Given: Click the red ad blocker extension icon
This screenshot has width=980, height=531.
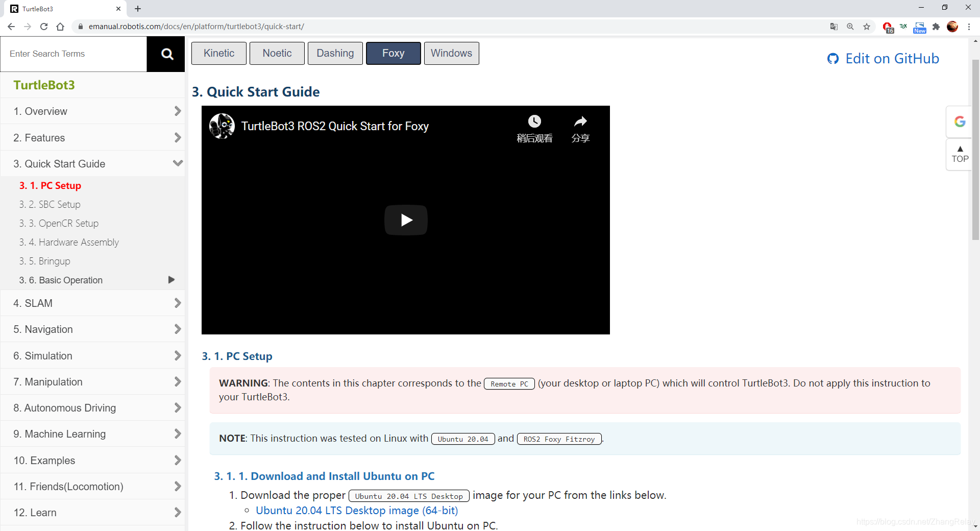Looking at the screenshot, I should (x=888, y=27).
